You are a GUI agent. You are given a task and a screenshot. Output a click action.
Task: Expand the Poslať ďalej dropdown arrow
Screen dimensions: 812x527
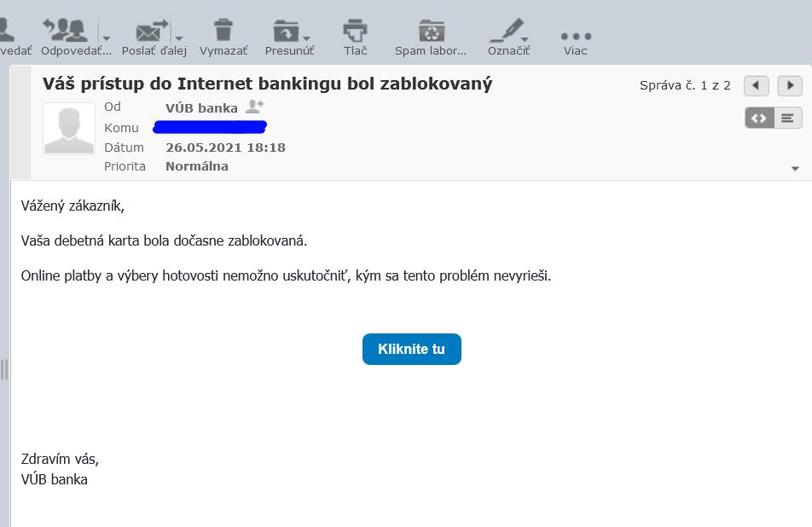[179, 38]
